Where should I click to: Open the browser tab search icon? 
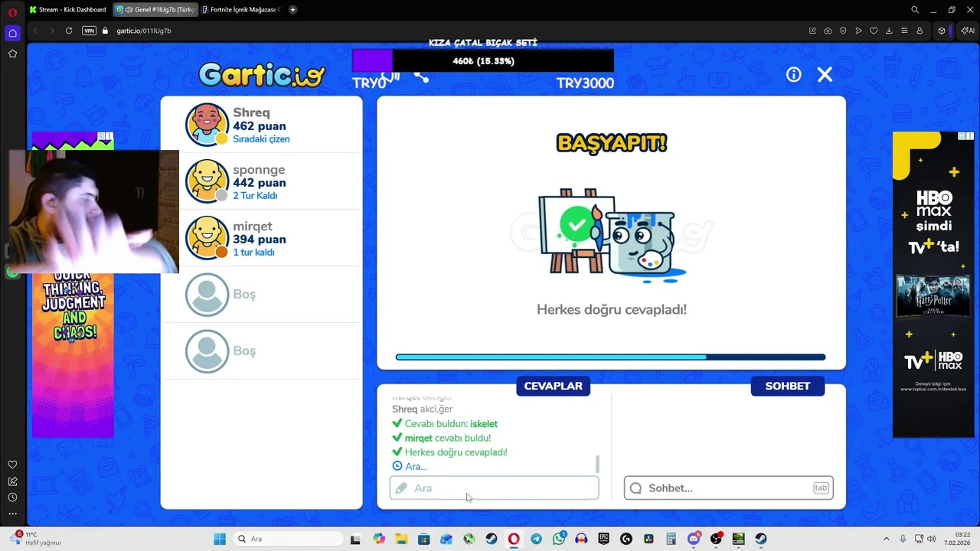(915, 10)
